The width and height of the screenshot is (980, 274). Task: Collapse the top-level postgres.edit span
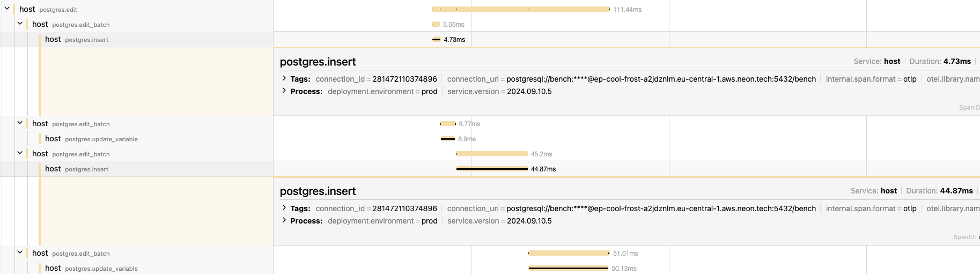tap(7, 9)
